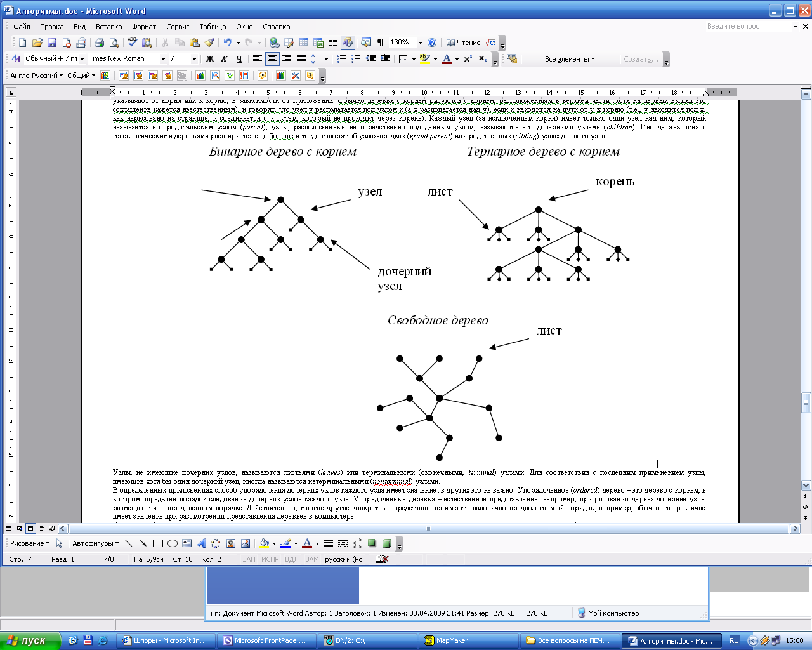Apply the red font color on formatting toolbar
Image resolution: width=812 pixels, height=650 pixels.
click(x=447, y=59)
